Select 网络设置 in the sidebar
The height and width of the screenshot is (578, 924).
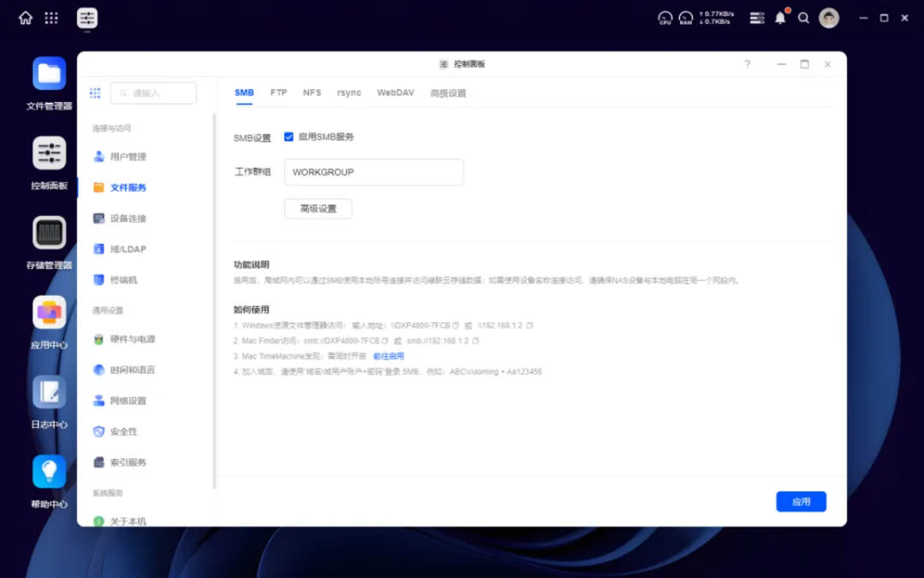pyautogui.click(x=128, y=400)
